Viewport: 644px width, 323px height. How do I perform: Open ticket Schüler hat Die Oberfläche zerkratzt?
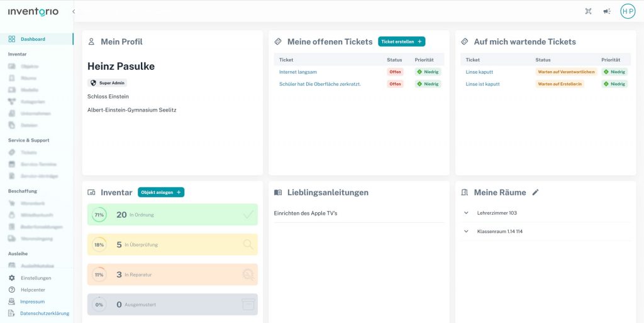point(320,84)
